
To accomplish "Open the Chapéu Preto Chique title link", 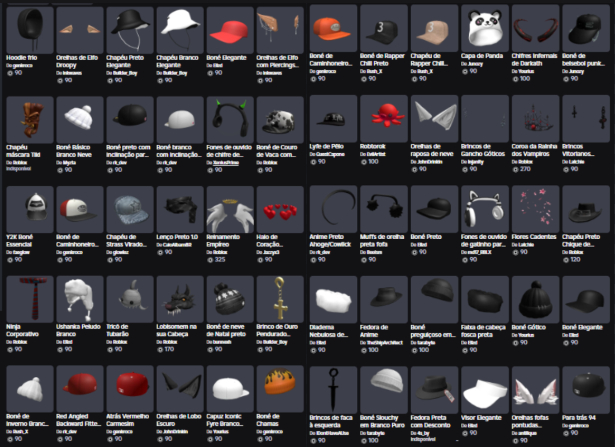I will tap(581, 240).
